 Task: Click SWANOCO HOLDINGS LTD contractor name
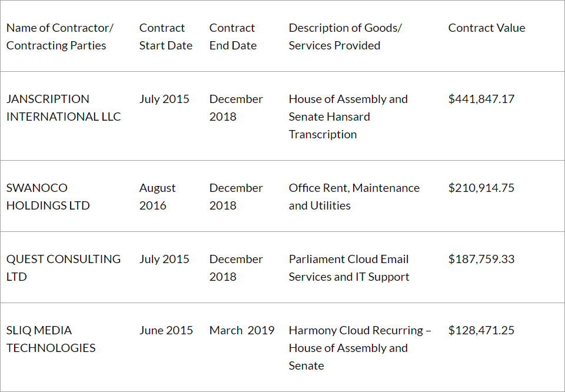(x=48, y=197)
